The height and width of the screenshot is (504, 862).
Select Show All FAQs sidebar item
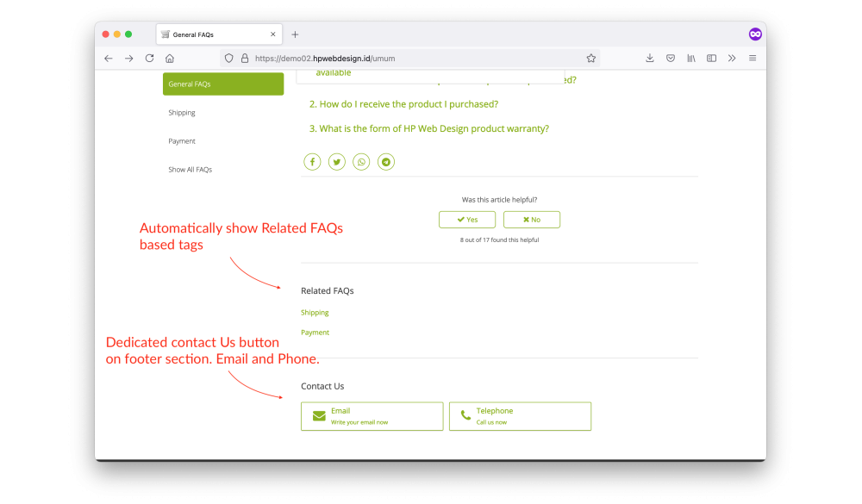coord(190,170)
